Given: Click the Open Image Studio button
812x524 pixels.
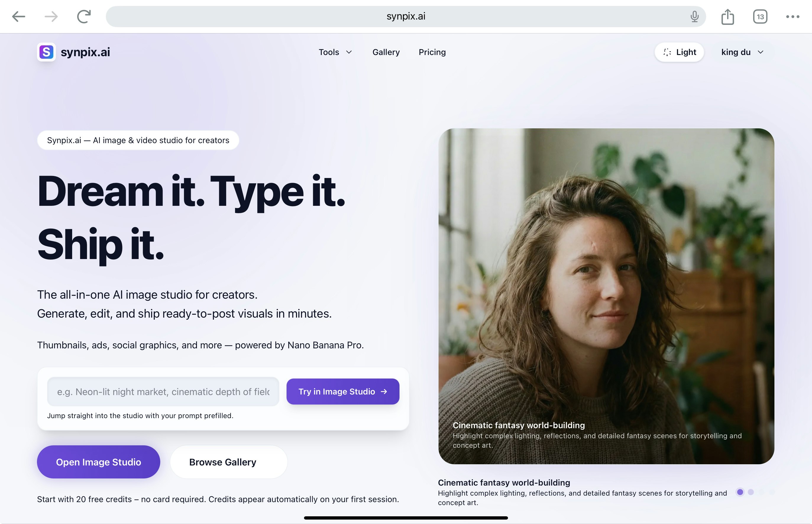Looking at the screenshot, I should 98,462.
